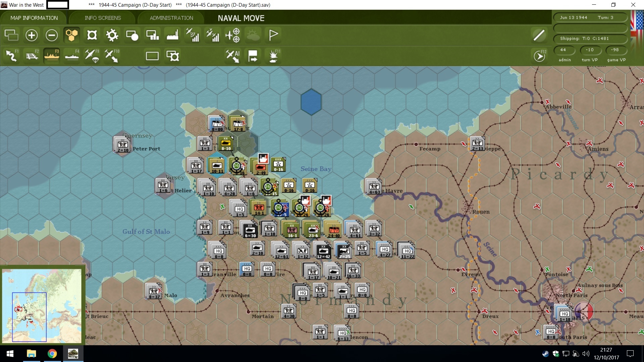Zoom in the map with plus icon
644x362 pixels.
(x=32, y=35)
